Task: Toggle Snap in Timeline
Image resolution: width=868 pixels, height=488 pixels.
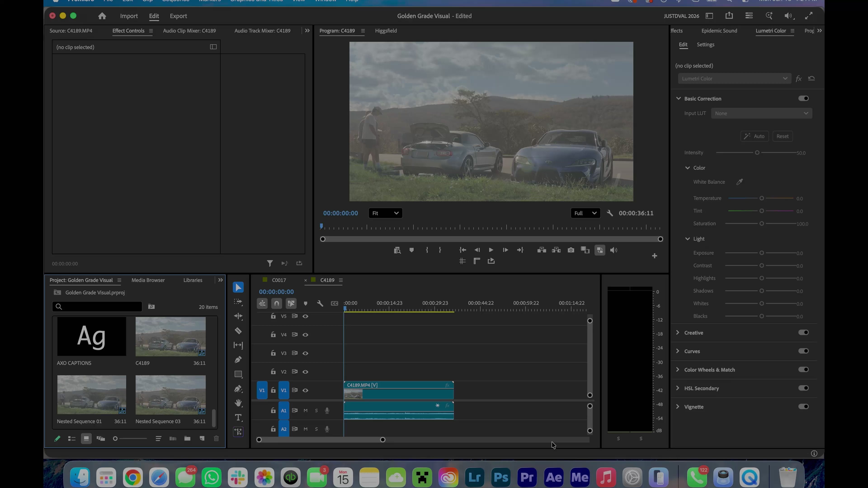Action: pos(277,303)
